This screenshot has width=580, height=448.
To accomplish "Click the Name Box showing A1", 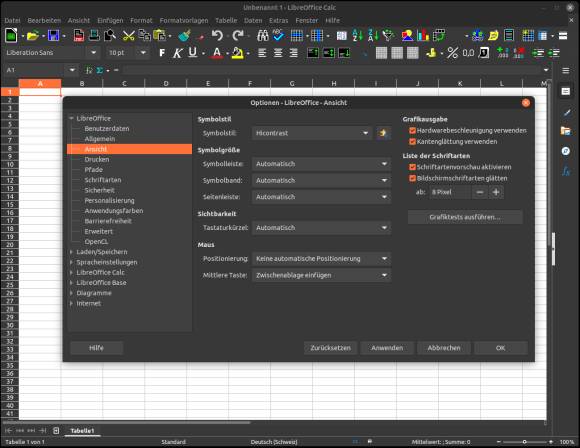I will [36, 70].
